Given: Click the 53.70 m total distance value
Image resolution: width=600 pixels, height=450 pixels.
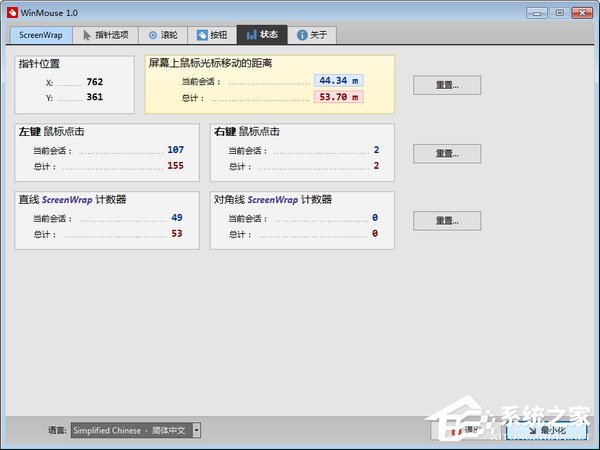Looking at the screenshot, I should pyautogui.click(x=338, y=97).
